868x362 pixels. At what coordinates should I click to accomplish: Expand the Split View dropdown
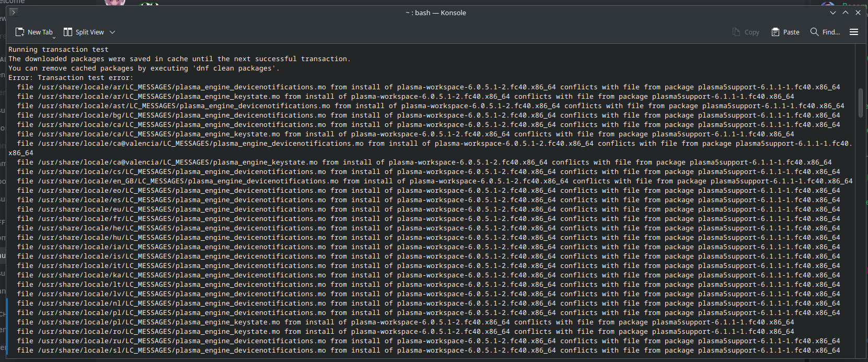click(112, 32)
